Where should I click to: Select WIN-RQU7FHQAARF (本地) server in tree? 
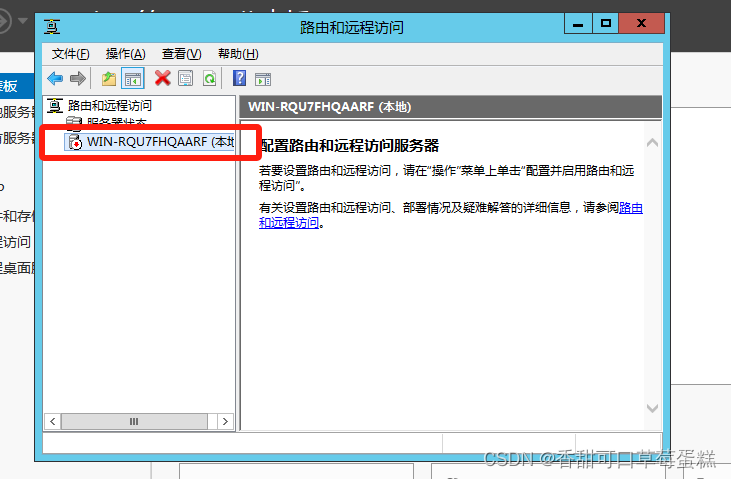[160, 142]
